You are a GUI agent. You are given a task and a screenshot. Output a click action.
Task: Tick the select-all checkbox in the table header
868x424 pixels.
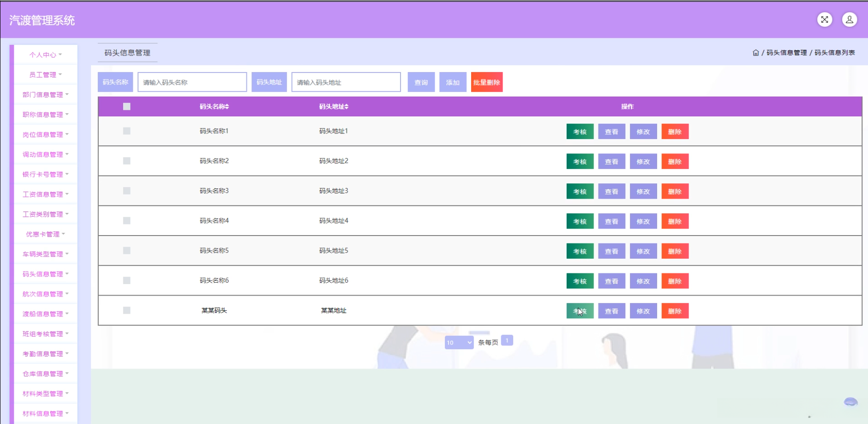point(127,107)
